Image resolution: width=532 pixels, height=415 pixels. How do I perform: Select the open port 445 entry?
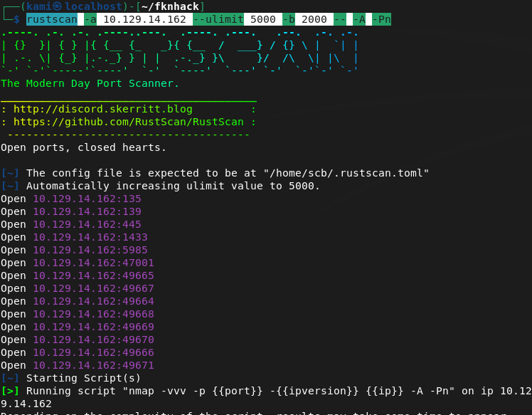pyautogui.click(x=87, y=224)
